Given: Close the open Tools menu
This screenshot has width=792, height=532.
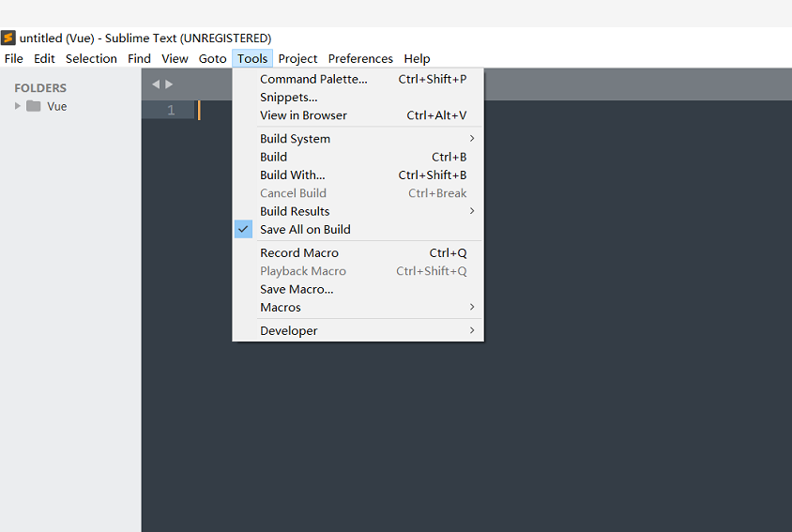Looking at the screenshot, I should tap(252, 58).
